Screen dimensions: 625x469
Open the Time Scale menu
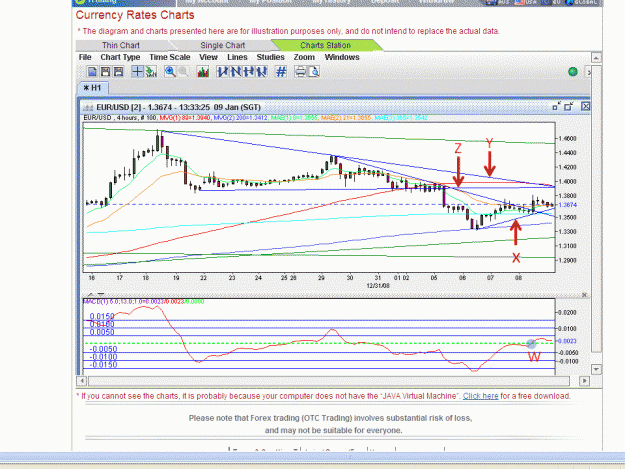170,57
